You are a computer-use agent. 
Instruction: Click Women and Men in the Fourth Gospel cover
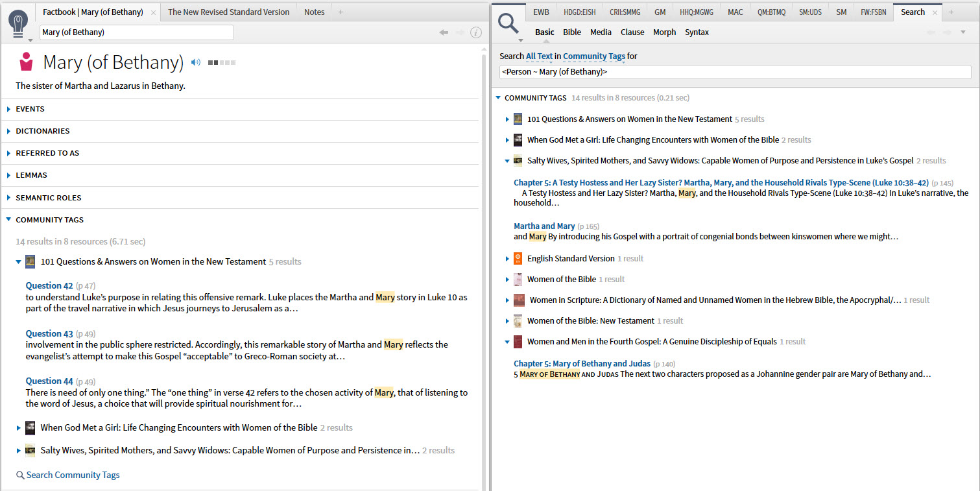click(x=518, y=342)
